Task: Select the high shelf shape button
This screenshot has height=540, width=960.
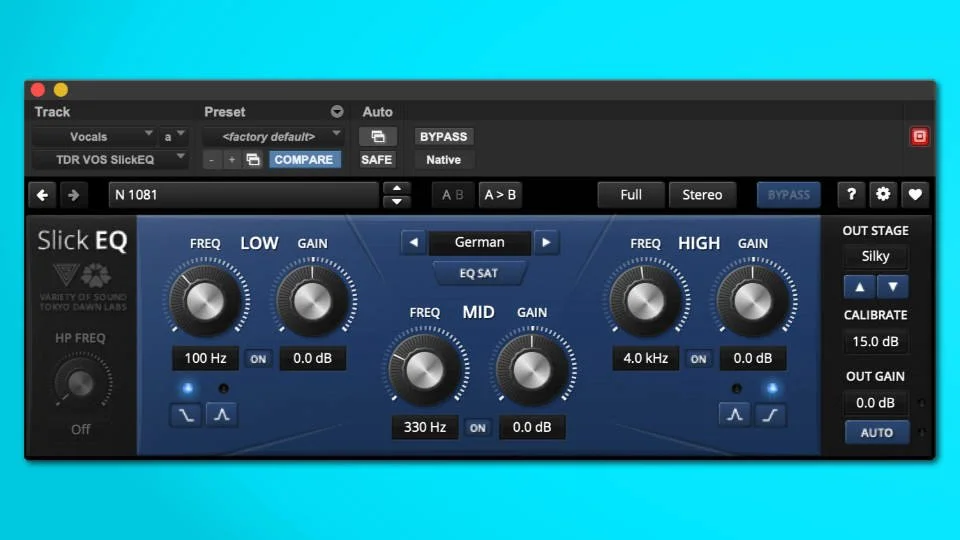Action: coord(770,415)
